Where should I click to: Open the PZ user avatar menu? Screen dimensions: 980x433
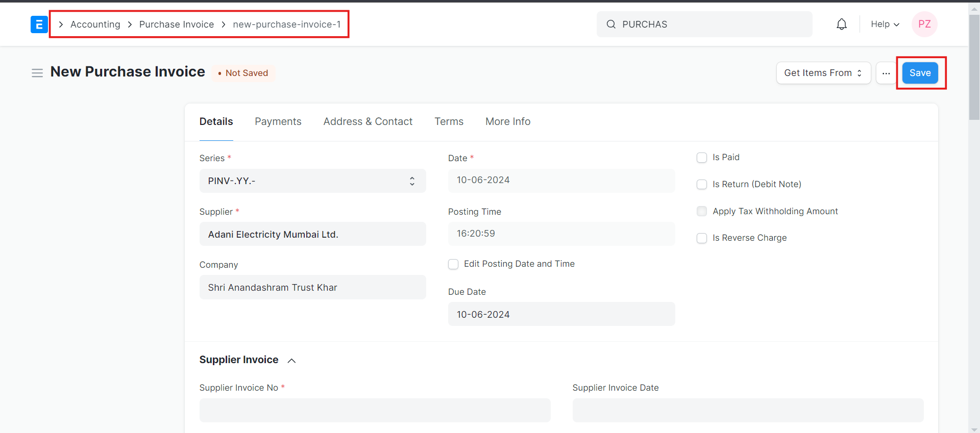[x=924, y=24]
